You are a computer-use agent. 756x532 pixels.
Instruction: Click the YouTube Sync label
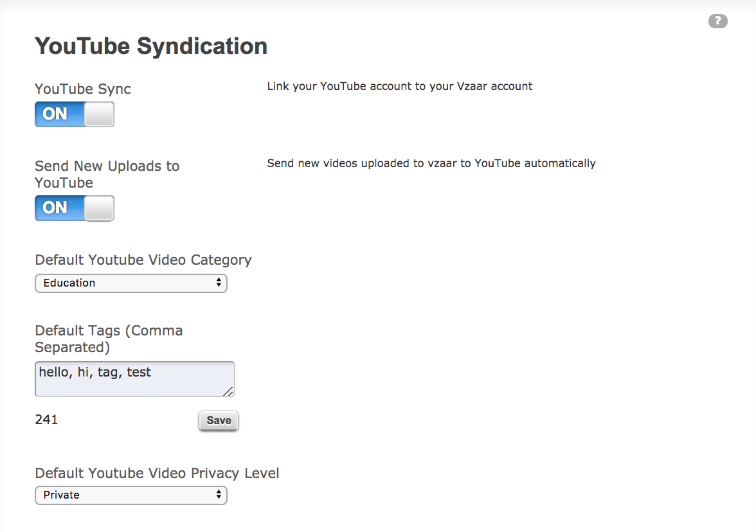pyautogui.click(x=83, y=89)
